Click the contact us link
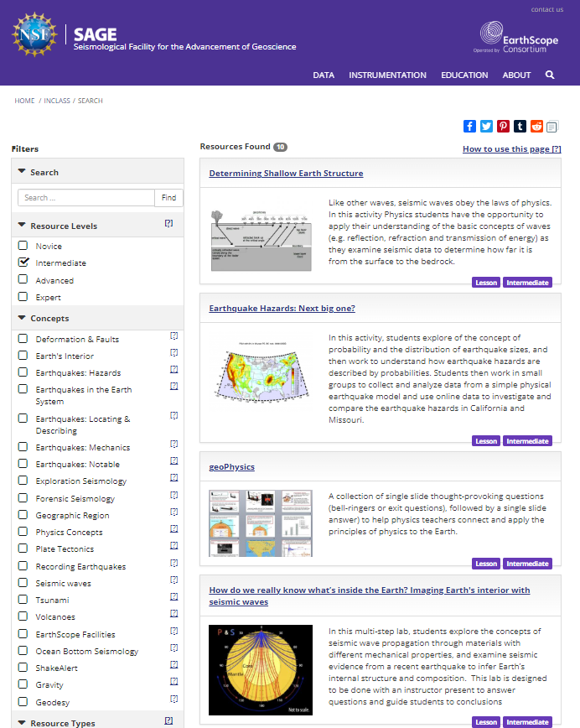The width and height of the screenshot is (580, 728). 547,9
